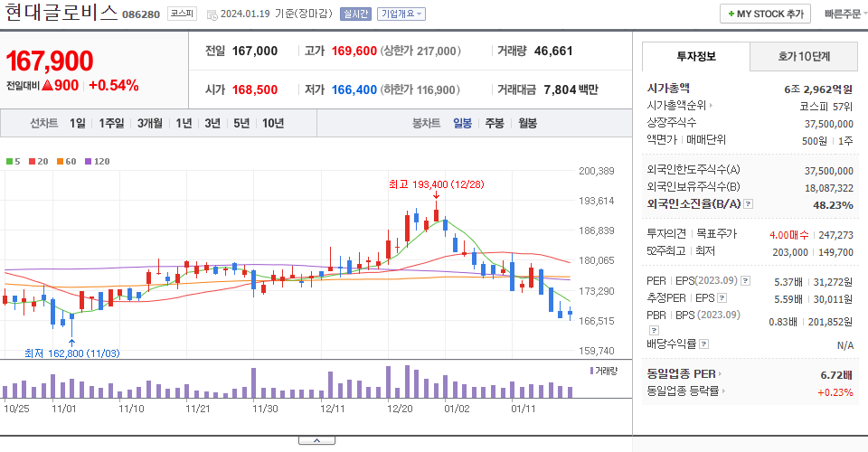Click the 동일업종 등락률 value +0.23%
Image resolution: width=868 pixels, height=452 pixels.
tap(835, 392)
